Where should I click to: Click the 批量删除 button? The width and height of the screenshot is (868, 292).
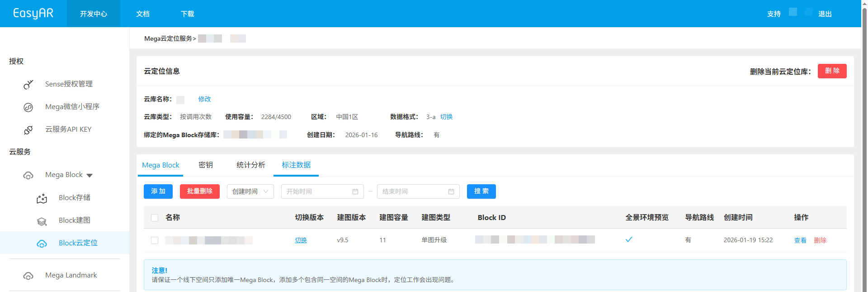tap(200, 191)
